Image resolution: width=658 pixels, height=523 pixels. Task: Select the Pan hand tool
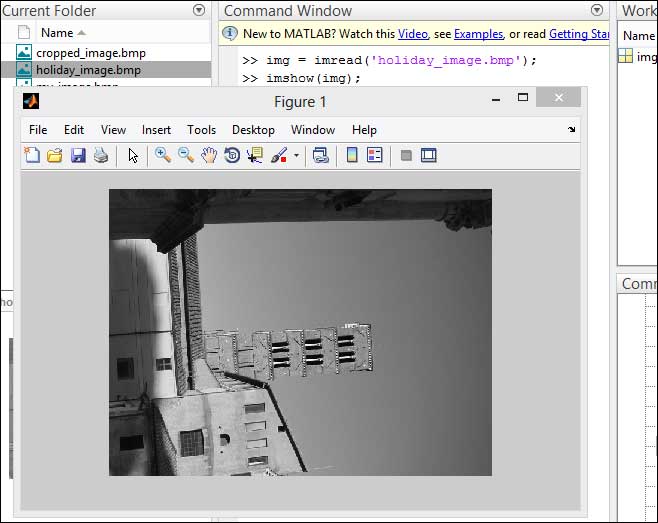[x=209, y=155]
